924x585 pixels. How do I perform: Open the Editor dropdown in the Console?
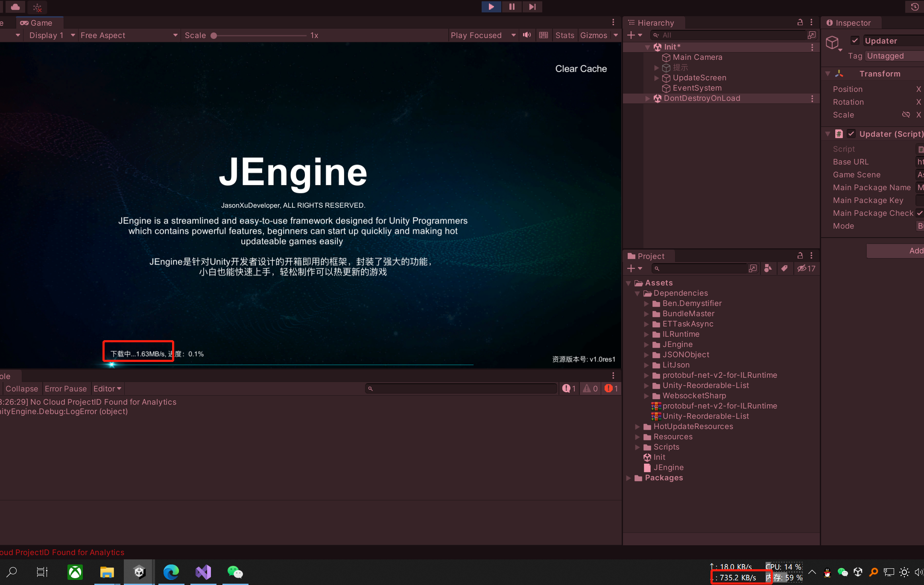click(107, 388)
